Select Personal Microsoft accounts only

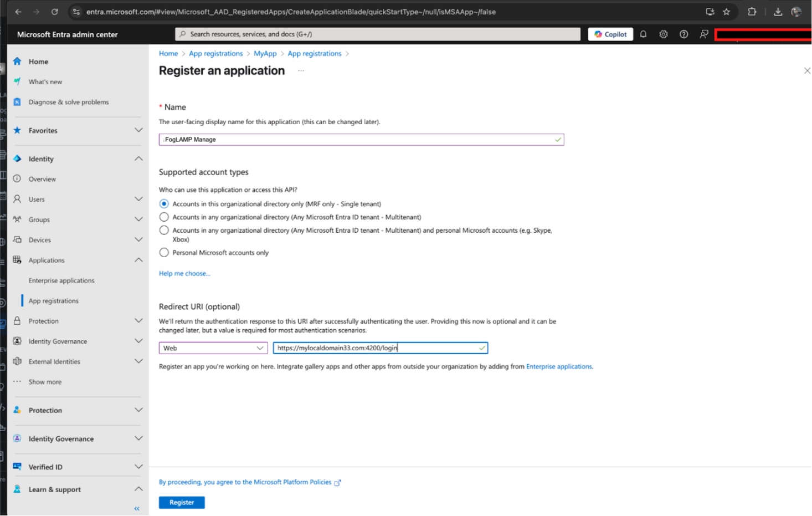[164, 252]
